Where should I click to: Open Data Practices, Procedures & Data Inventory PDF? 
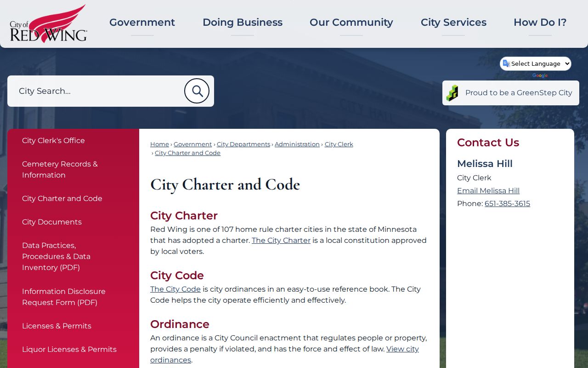coord(56,257)
